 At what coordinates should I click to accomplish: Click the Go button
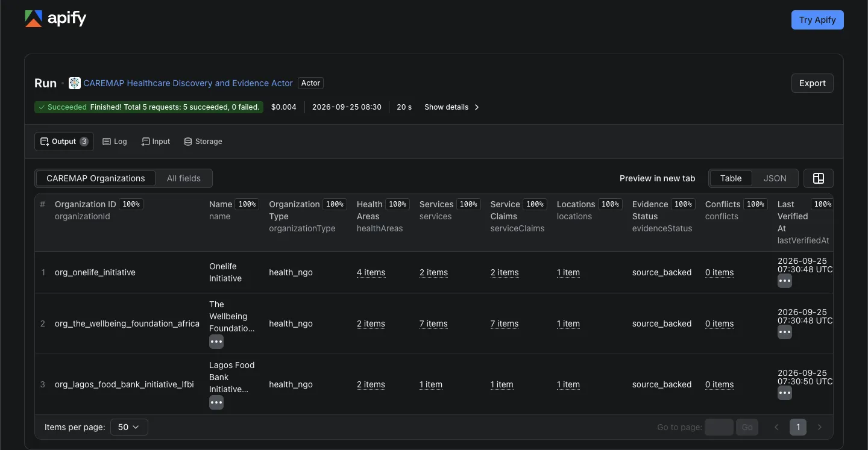pos(747,427)
